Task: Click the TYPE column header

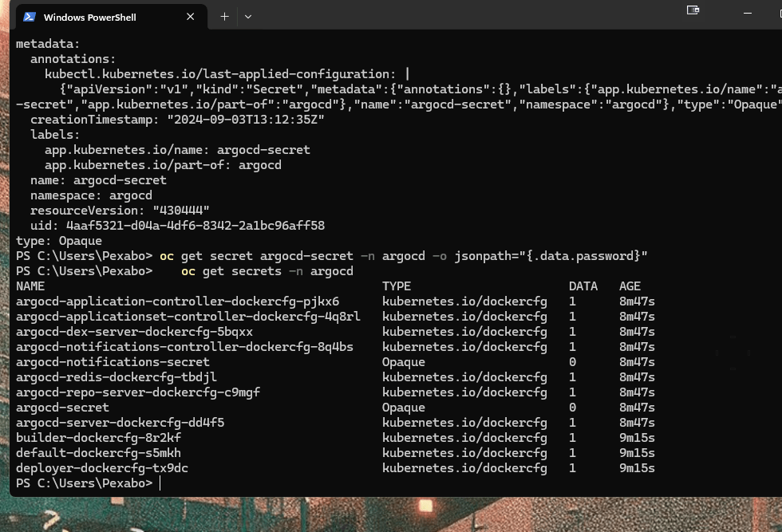Action: tap(397, 286)
